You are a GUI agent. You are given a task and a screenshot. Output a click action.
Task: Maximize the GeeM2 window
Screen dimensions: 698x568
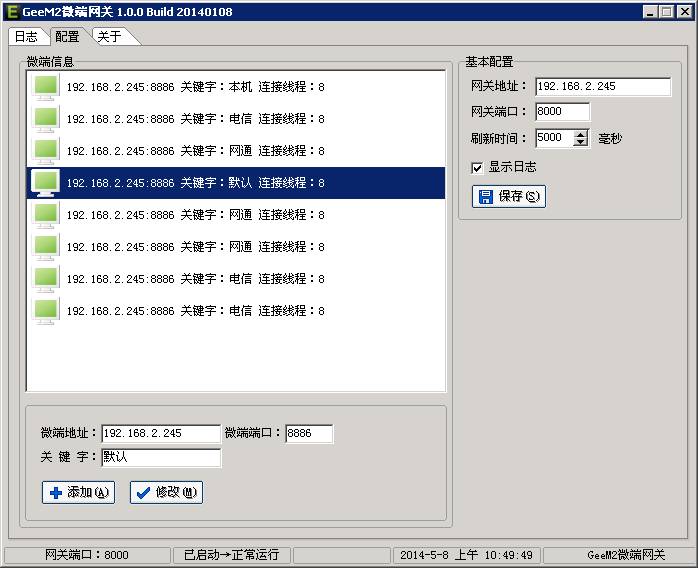(x=666, y=12)
